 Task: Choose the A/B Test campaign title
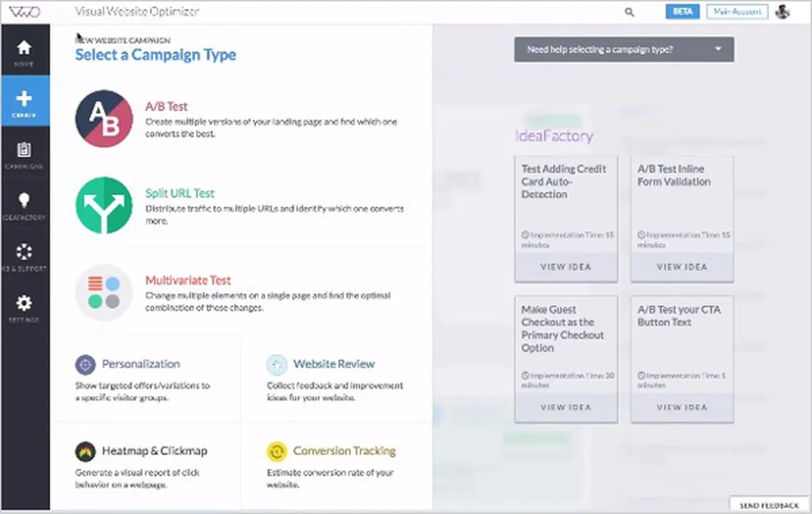(166, 106)
